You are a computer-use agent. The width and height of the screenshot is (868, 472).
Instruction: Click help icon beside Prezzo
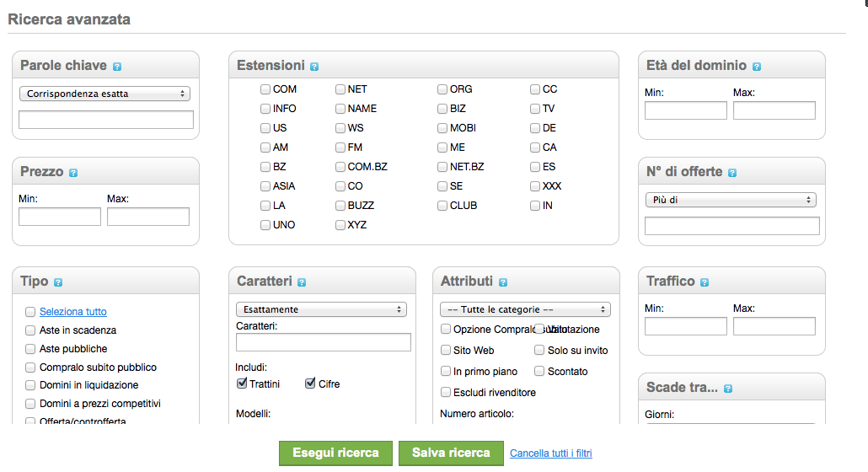(73, 173)
